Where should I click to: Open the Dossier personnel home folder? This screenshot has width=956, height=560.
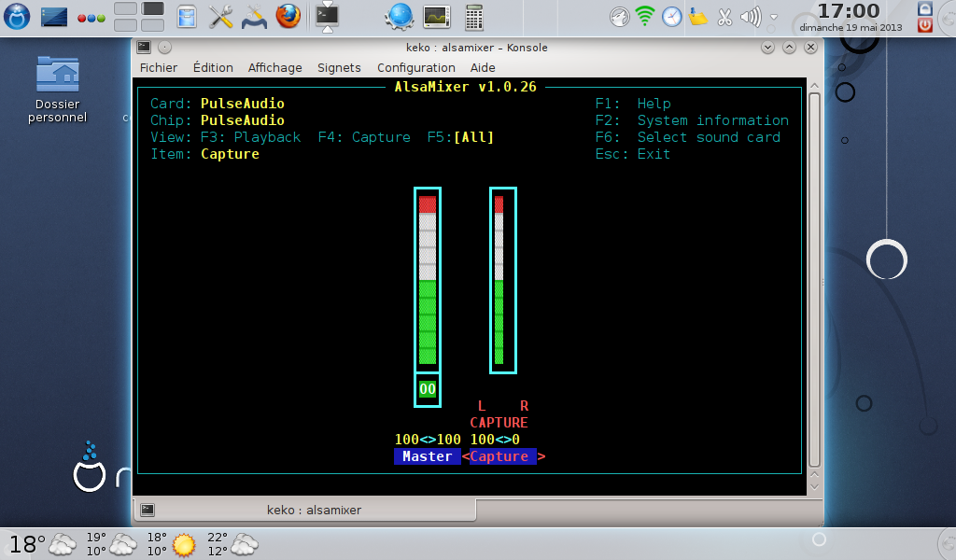(57, 90)
